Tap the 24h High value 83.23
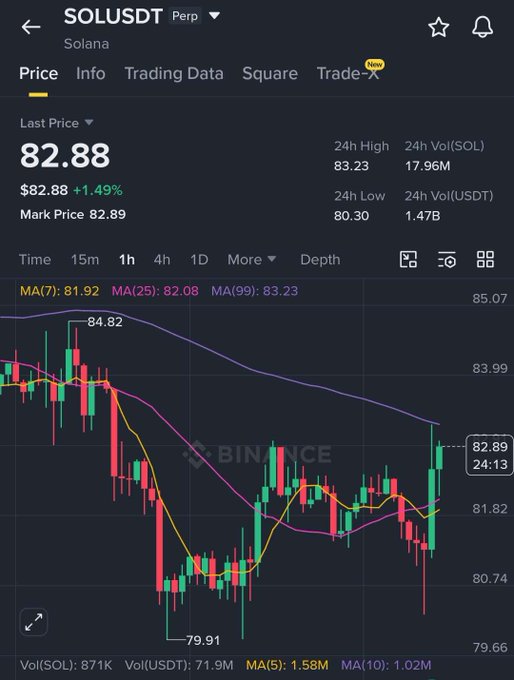Screen dimensions: 514x680 [x=351, y=166]
